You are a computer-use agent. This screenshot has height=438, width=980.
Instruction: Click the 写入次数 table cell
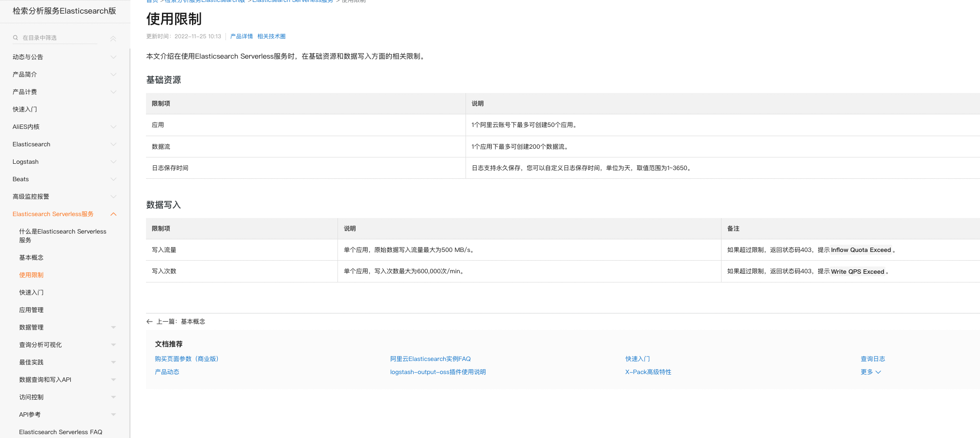pos(241,271)
